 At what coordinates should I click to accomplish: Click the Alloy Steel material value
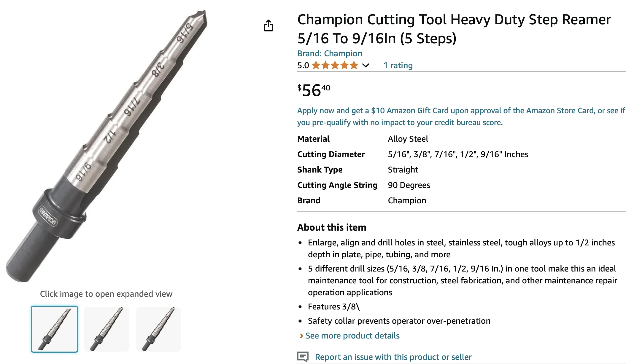(x=408, y=139)
